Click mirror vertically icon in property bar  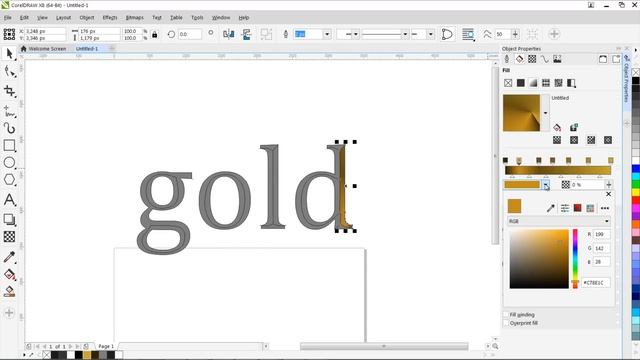coord(246,34)
